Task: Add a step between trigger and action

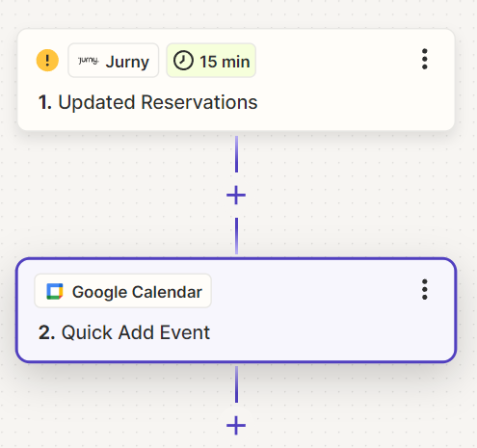Action: (x=236, y=195)
